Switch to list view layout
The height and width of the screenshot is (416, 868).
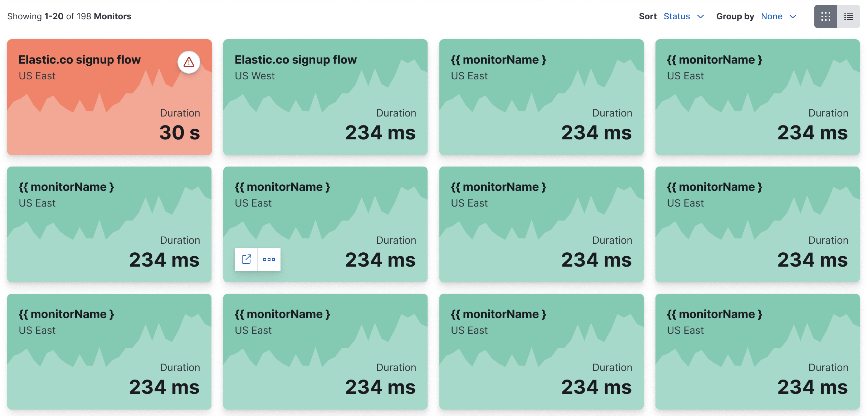click(848, 16)
